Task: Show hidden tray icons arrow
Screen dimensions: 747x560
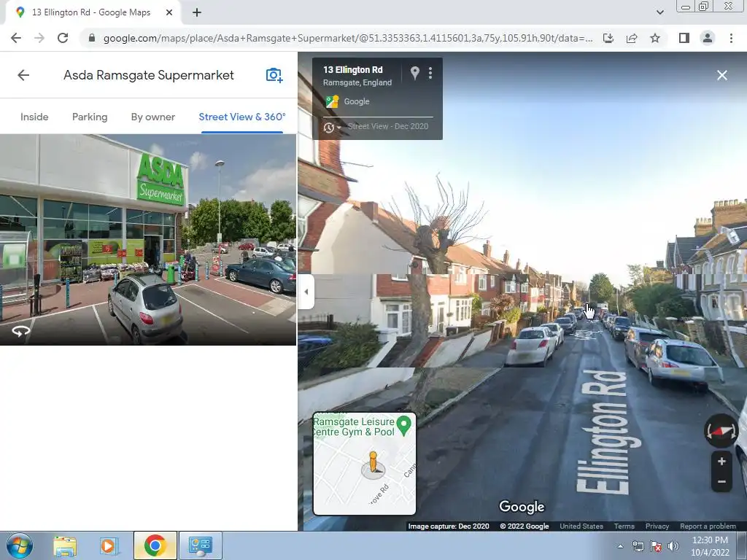Action: coord(620,546)
